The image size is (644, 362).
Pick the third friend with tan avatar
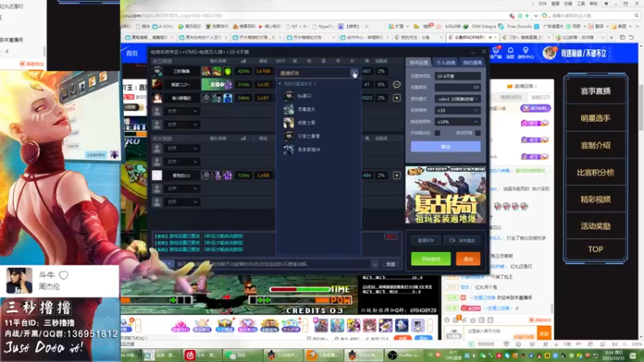pos(289,123)
